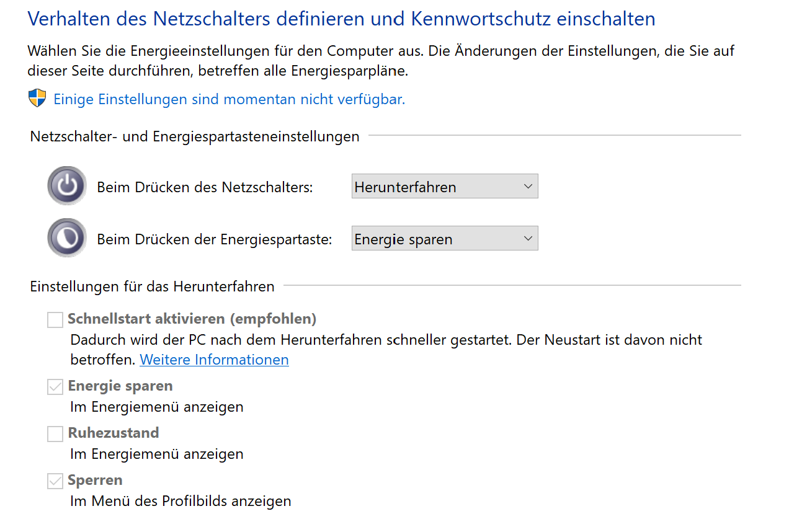Uncheck the Energie sparen checkbox
The width and height of the screenshot is (789, 532).
pyautogui.click(x=55, y=387)
